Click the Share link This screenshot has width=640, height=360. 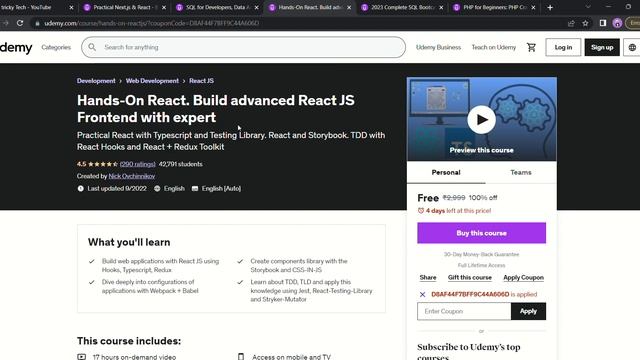tap(428, 278)
